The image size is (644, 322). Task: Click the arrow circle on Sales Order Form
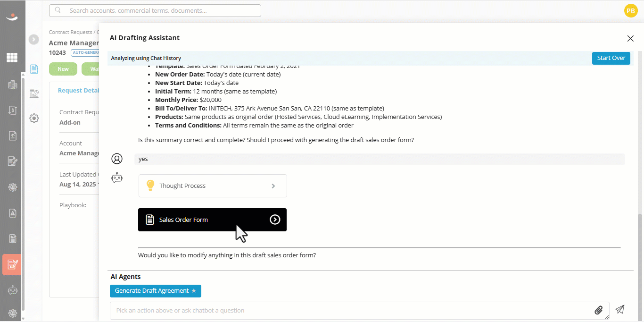(x=275, y=220)
